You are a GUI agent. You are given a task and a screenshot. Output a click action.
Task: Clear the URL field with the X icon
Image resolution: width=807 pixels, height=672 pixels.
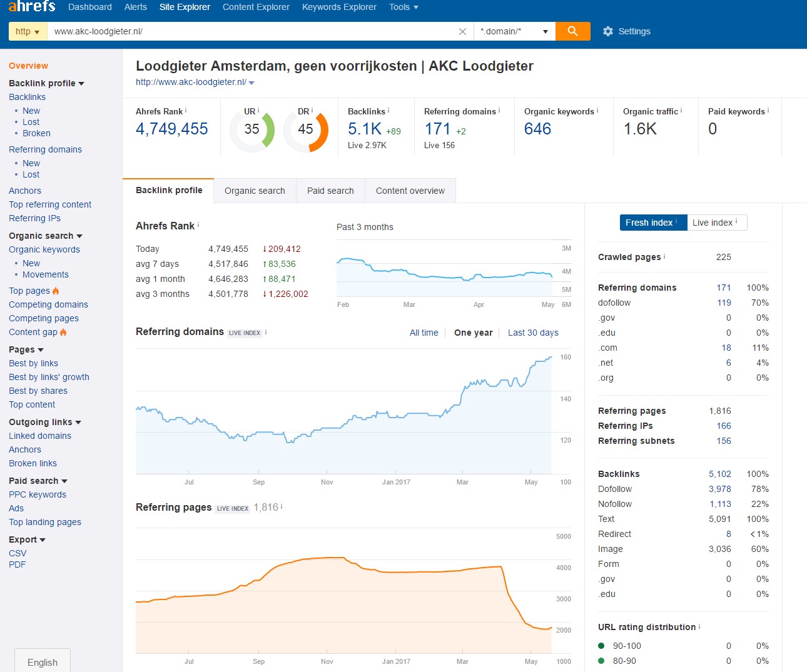coord(462,31)
